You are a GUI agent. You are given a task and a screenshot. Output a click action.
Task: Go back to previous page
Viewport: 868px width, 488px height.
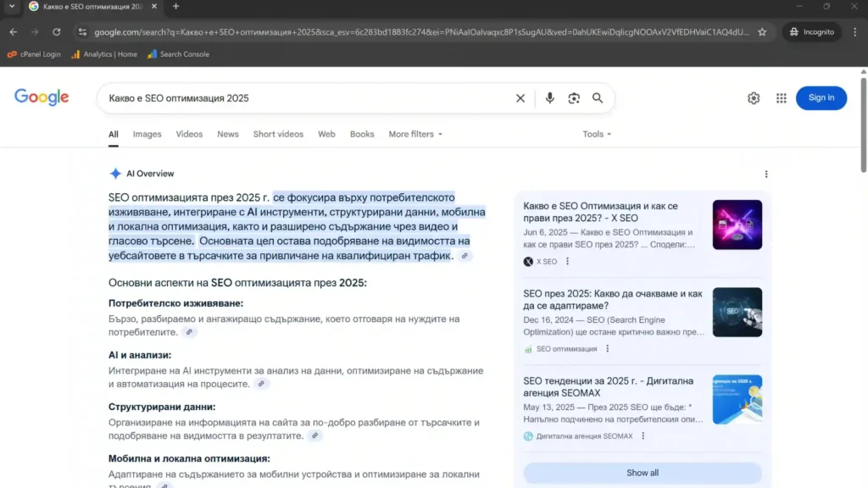click(x=14, y=32)
